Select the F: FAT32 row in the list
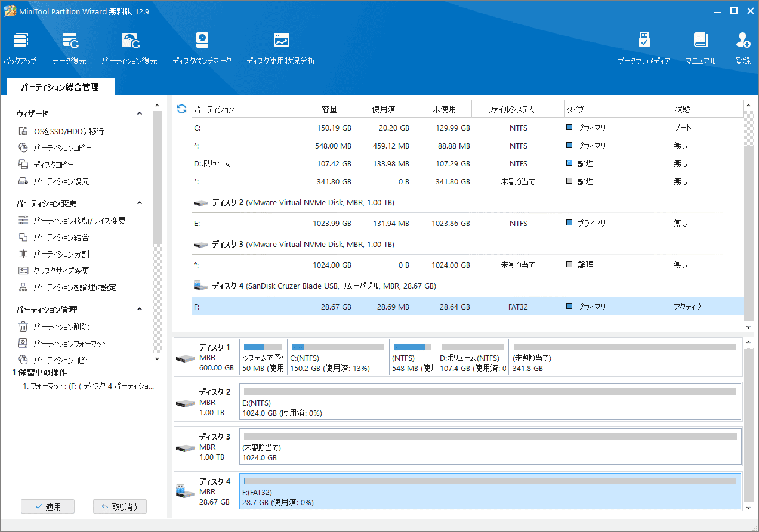 point(468,307)
